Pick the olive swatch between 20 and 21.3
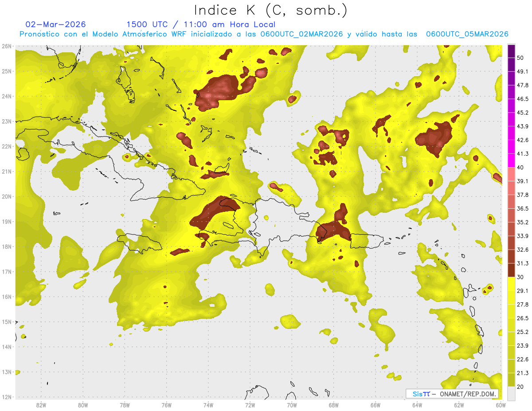Viewport: 532px width, 411px height. [x=511, y=380]
